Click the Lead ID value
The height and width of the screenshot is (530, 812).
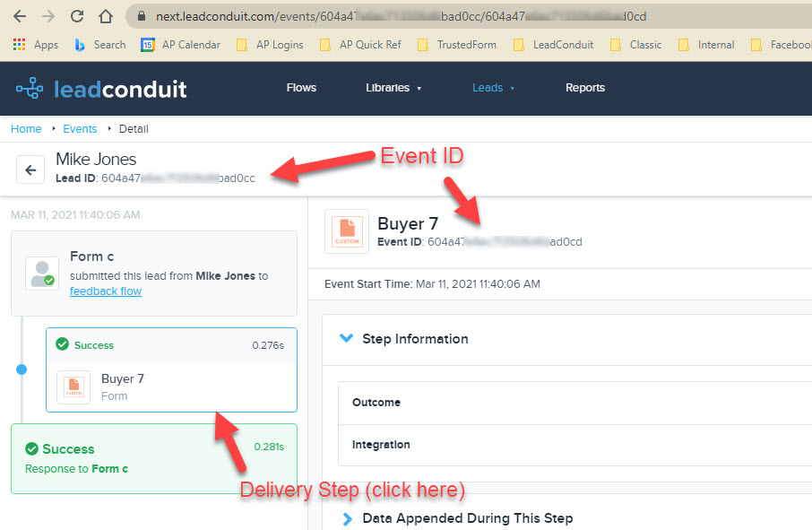[x=178, y=178]
